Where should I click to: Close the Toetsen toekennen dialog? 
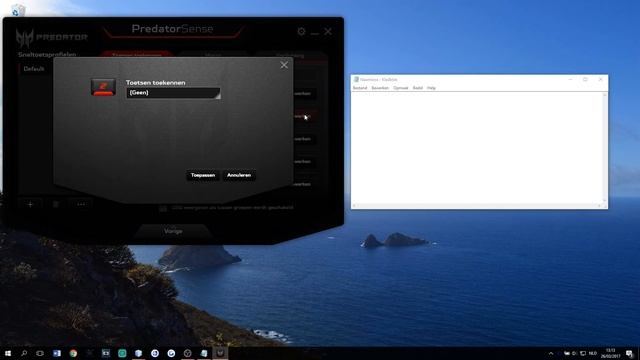coord(284,65)
